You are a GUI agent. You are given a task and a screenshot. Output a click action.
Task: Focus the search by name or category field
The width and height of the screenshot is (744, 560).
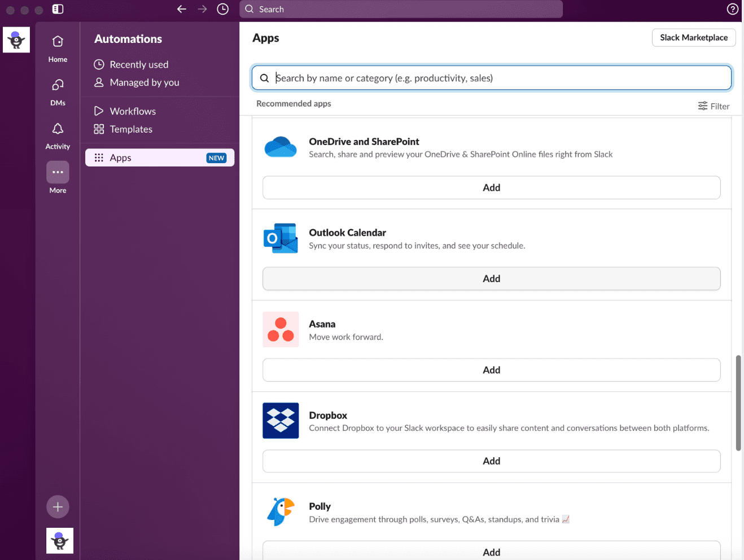tap(492, 78)
